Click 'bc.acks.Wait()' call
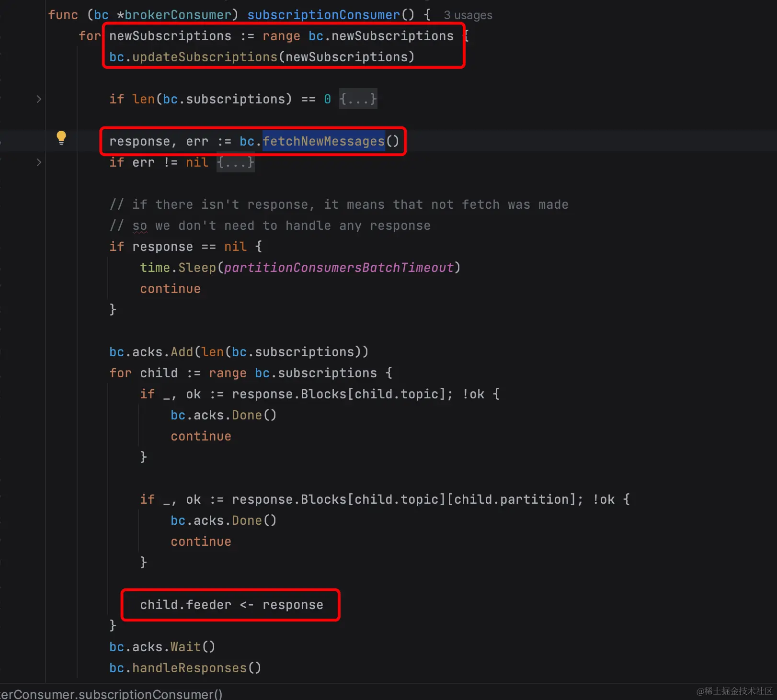 (162, 647)
